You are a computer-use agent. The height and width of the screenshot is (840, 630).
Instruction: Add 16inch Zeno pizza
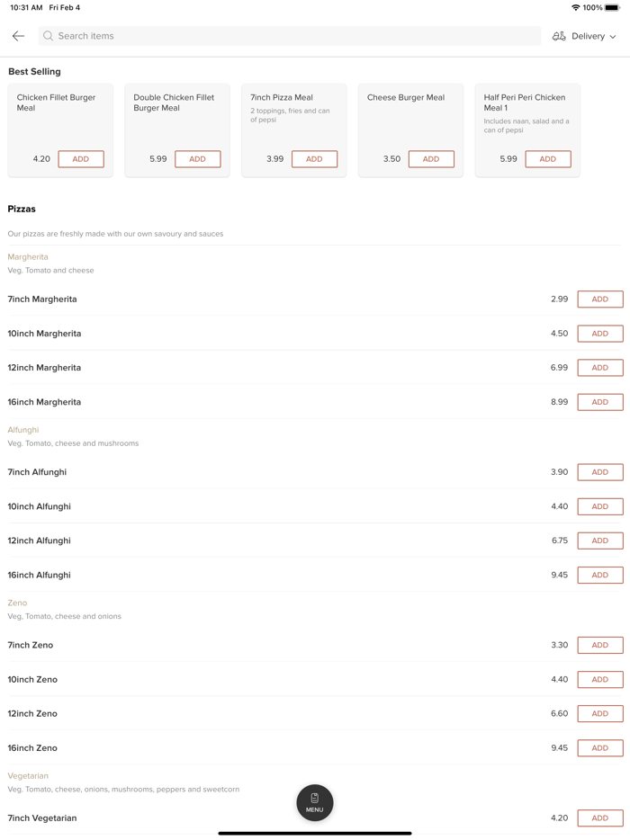pyautogui.click(x=600, y=748)
